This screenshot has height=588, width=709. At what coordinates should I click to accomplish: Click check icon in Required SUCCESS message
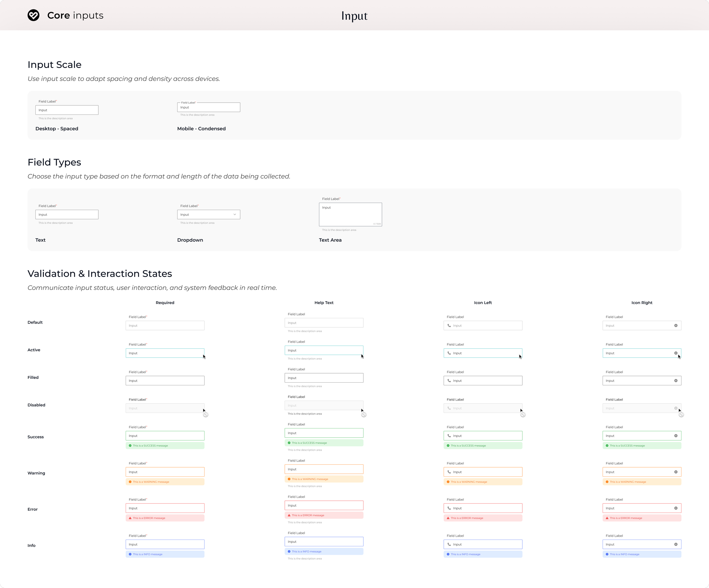click(x=130, y=446)
